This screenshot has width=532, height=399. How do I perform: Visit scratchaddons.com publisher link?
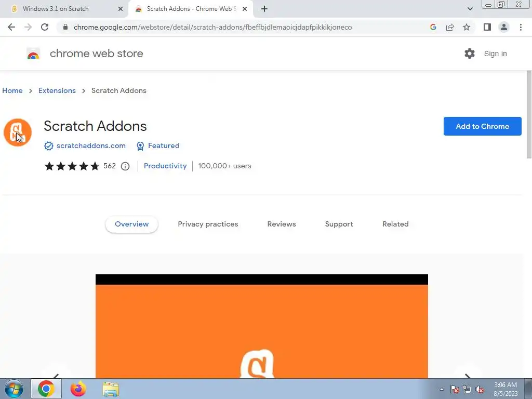tap(91, 145)
